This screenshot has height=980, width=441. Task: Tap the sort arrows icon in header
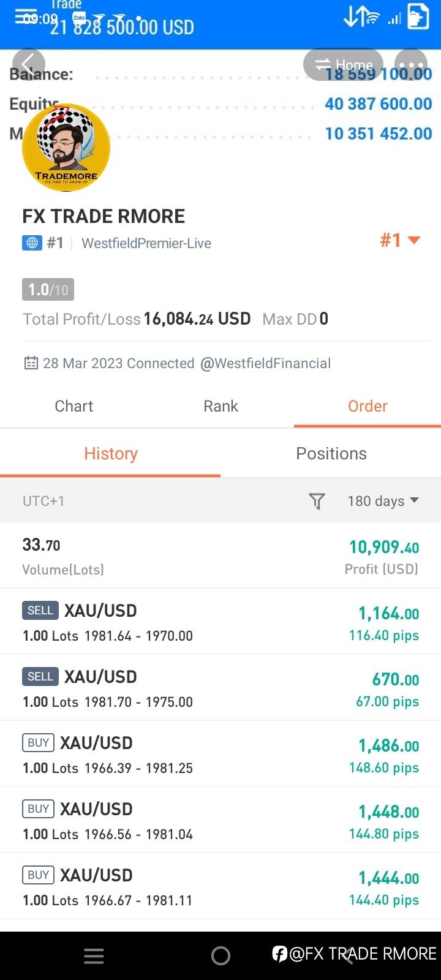[x=355, y=17]
